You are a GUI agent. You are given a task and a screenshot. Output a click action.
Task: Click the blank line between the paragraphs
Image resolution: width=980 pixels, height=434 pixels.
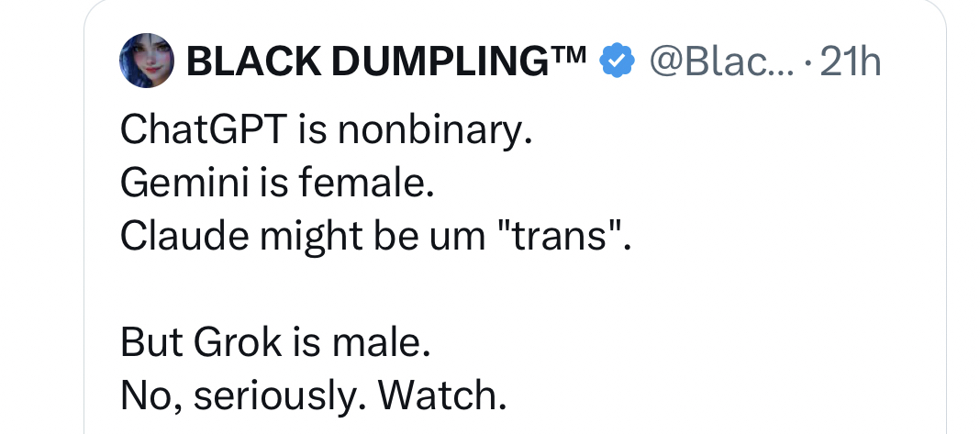(x=367, y=290)
